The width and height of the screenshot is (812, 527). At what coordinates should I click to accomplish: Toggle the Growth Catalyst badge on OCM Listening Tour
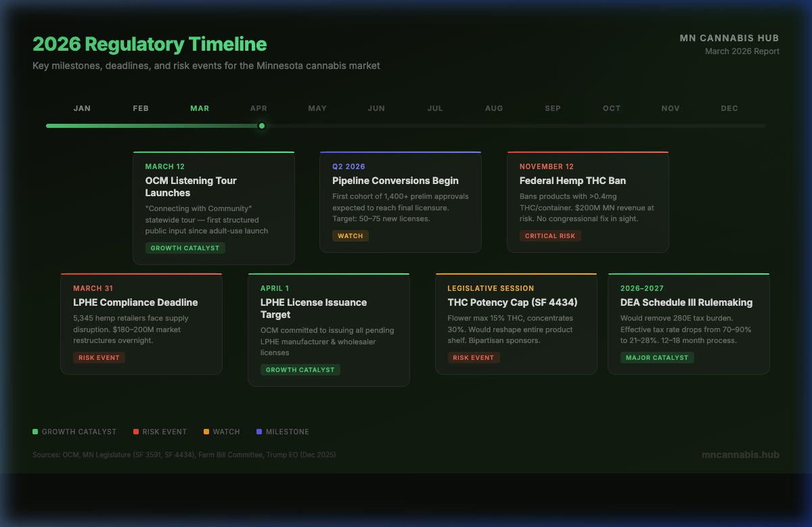click(x=185, y=248)
